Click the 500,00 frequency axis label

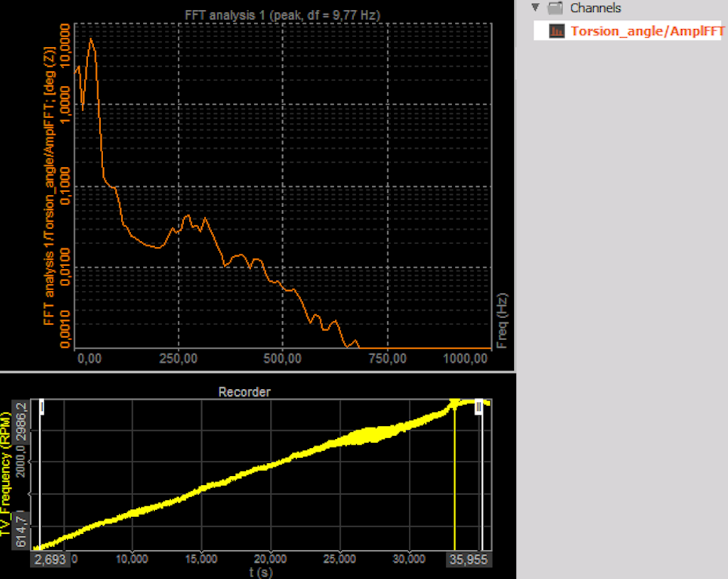point(283,358)
